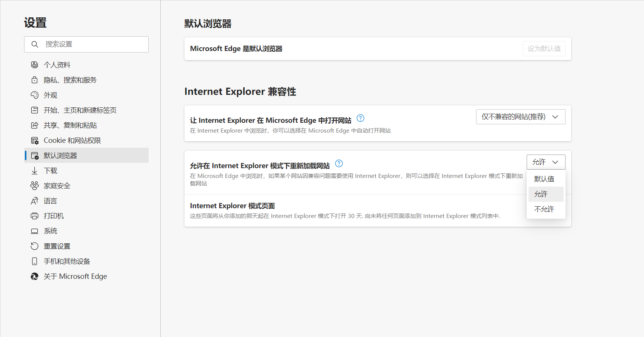Click the 设为默认值 button
The height and width of the screenshot is (337, 644).
point(544,49)
